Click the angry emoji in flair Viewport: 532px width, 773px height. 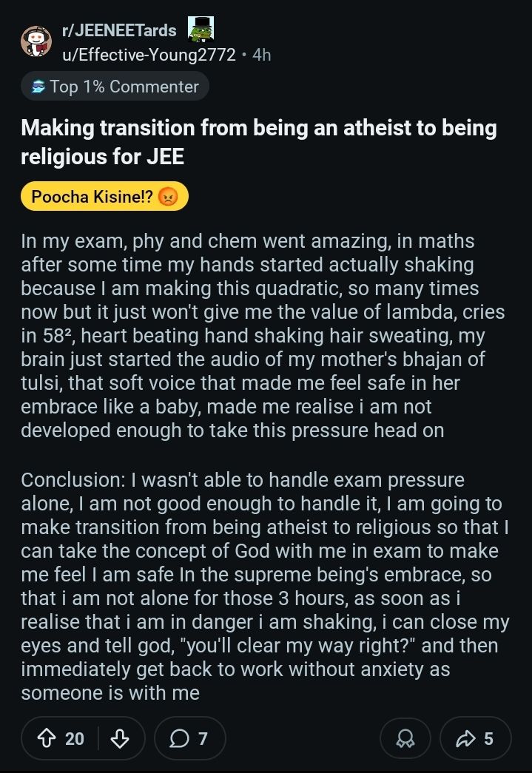pyautogui.click(x=168, y=197)
